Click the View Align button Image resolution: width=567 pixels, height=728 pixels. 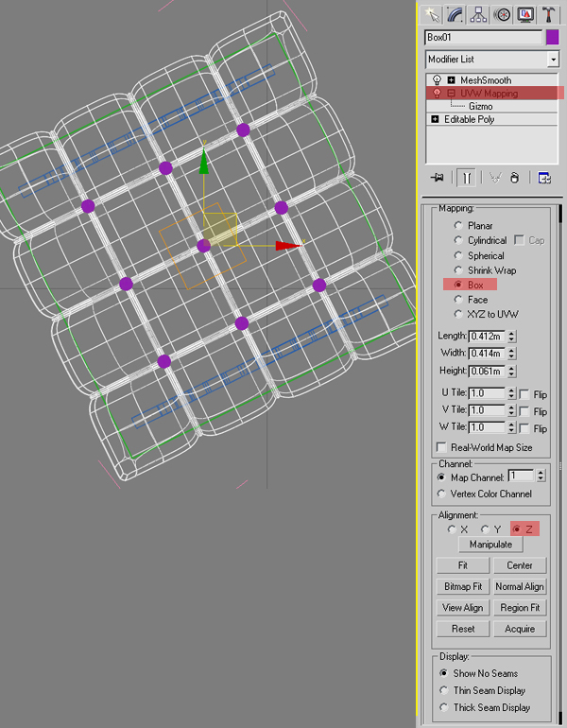click(x=463, y=608)
